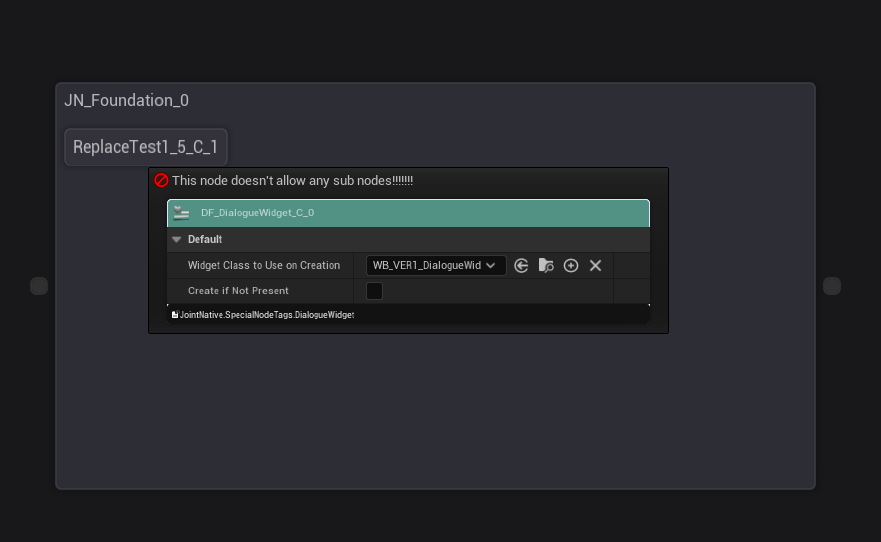
Task: Enable the Create if Not Present checkbox
Action: point(374,291)
